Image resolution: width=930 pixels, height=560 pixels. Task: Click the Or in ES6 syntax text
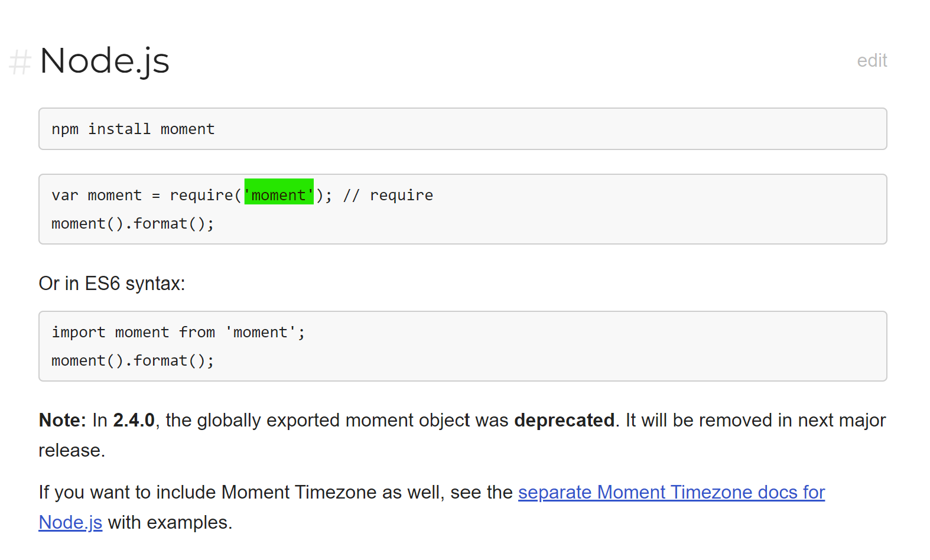coord(112,284)
